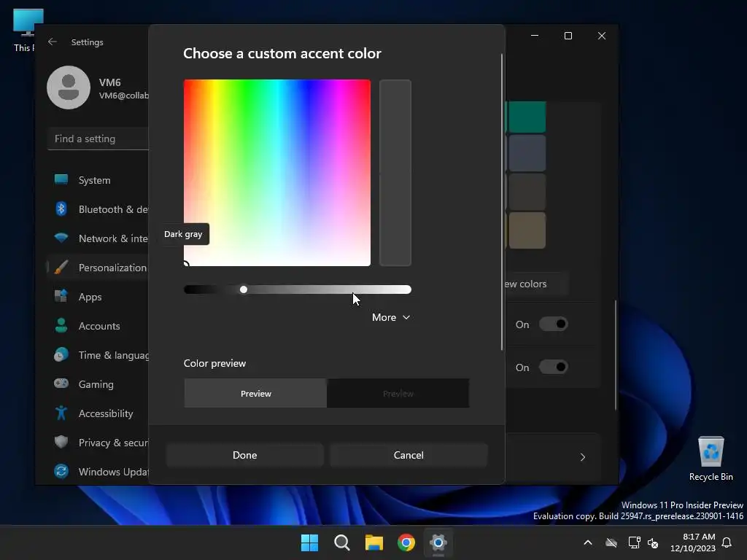The height and width of the screenshot is (560, 747).
Task: Open System settings page
Action: pos(94,180)
